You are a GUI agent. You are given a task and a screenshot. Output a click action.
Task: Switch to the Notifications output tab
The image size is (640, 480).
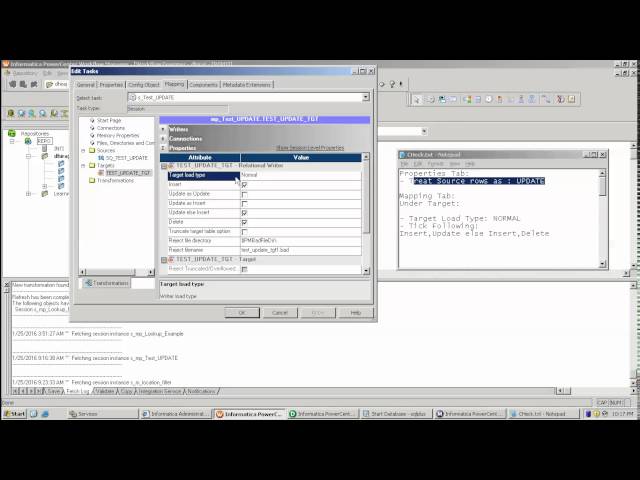click(x=201, y=391)
